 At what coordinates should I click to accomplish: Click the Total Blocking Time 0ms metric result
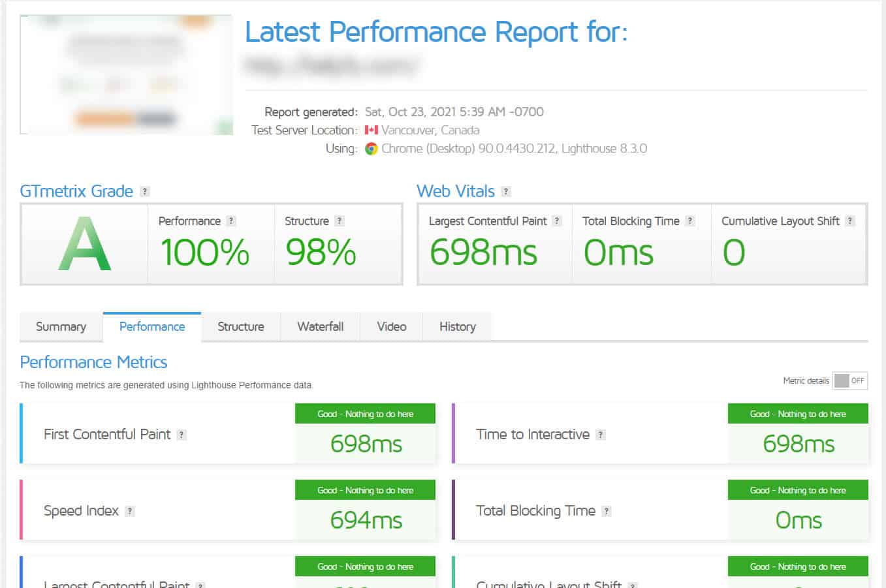pos(798,520)
